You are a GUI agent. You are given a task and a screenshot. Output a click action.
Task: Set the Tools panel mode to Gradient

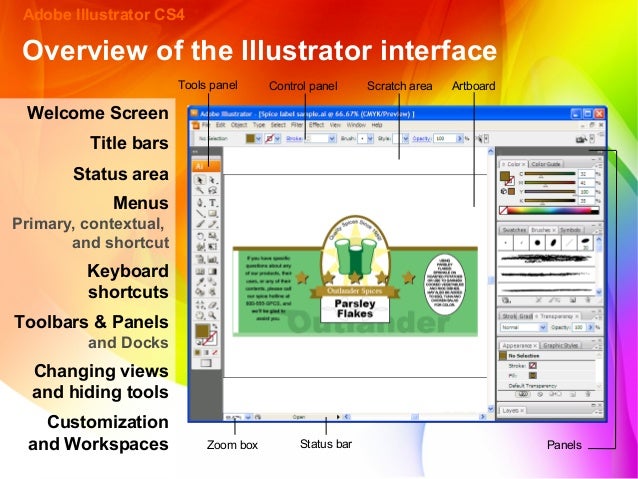tap(206, 352)
